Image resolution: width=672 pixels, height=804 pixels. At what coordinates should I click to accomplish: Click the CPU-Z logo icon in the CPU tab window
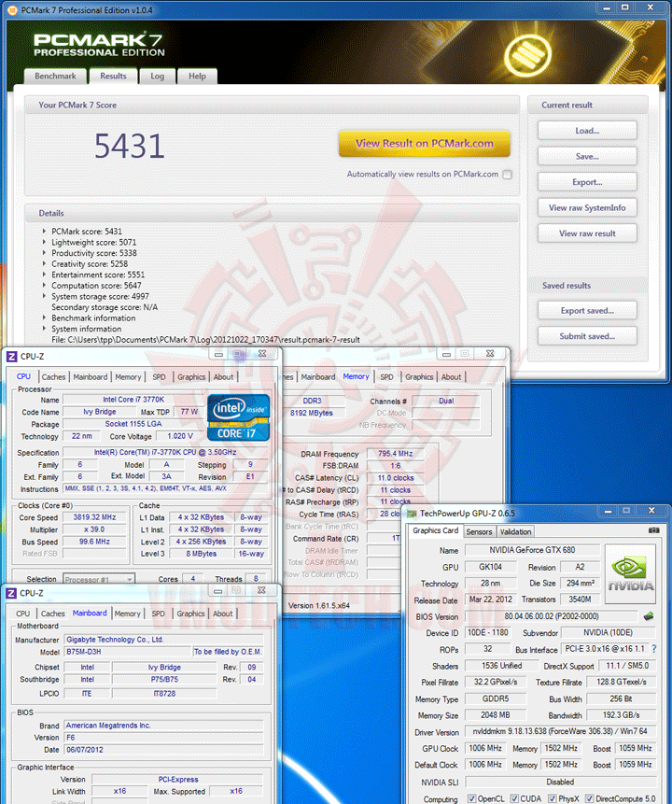11,357
